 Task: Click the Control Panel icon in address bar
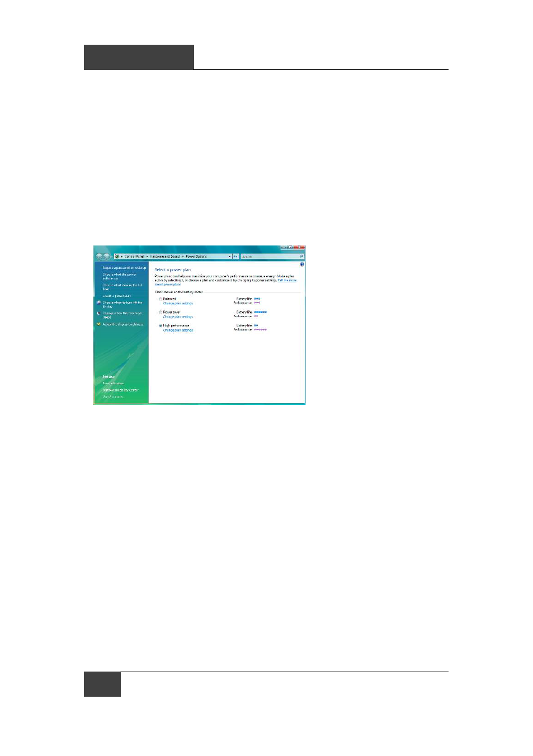click(117, 257)
